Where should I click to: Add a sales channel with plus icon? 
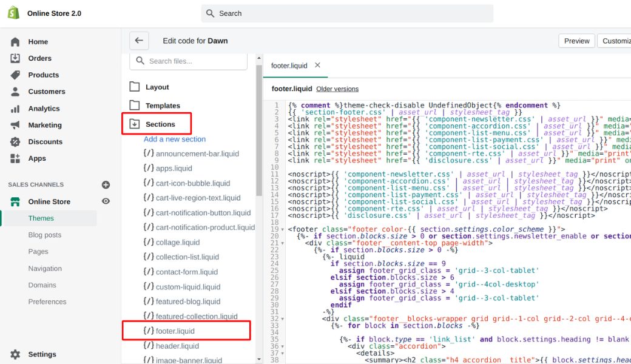[106, 184]
